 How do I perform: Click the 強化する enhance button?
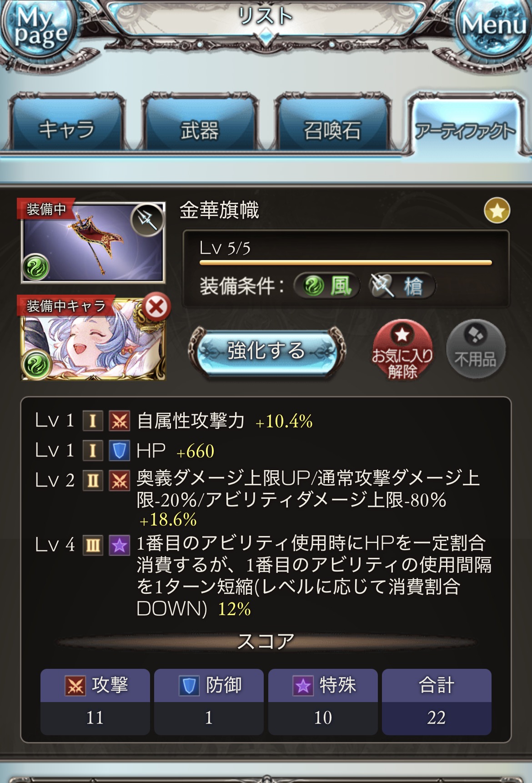pyautogui.click(x=267, y=351)
